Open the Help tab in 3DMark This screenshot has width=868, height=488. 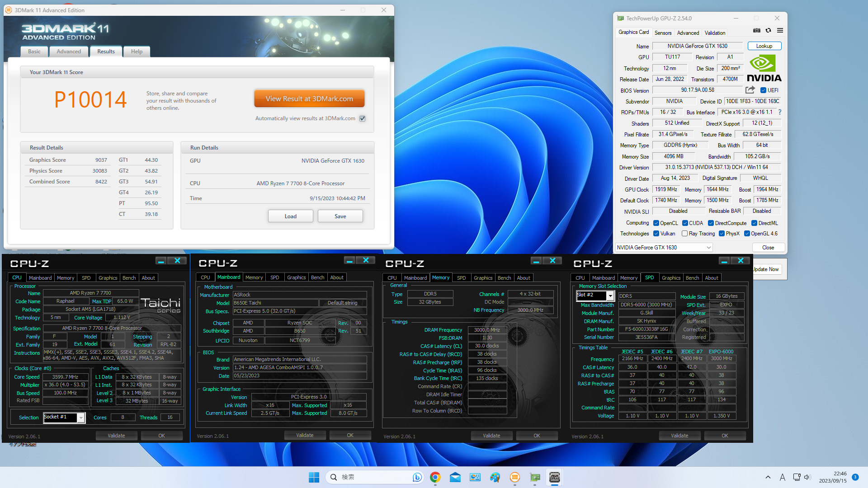coord(137,52)
